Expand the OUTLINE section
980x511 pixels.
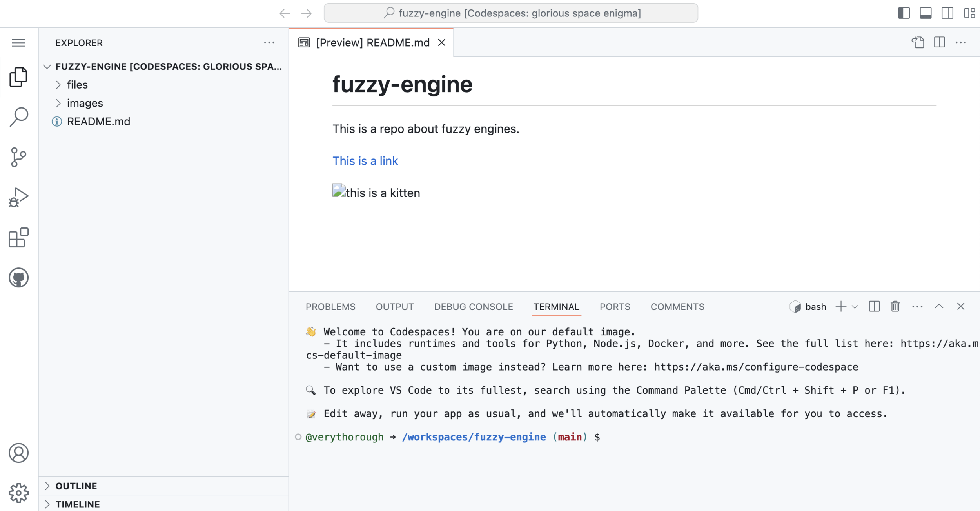coord(163,486)
